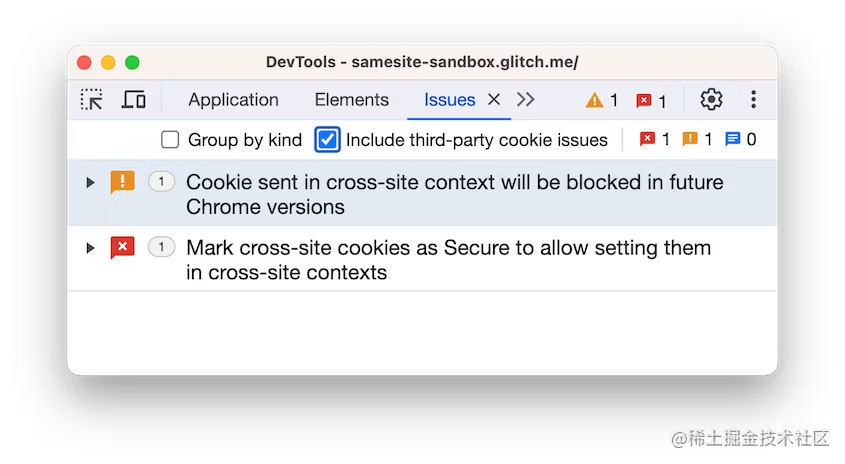This screenshot has width=845, height=464.
Task: Select the Issues tab
Action: 449,100
